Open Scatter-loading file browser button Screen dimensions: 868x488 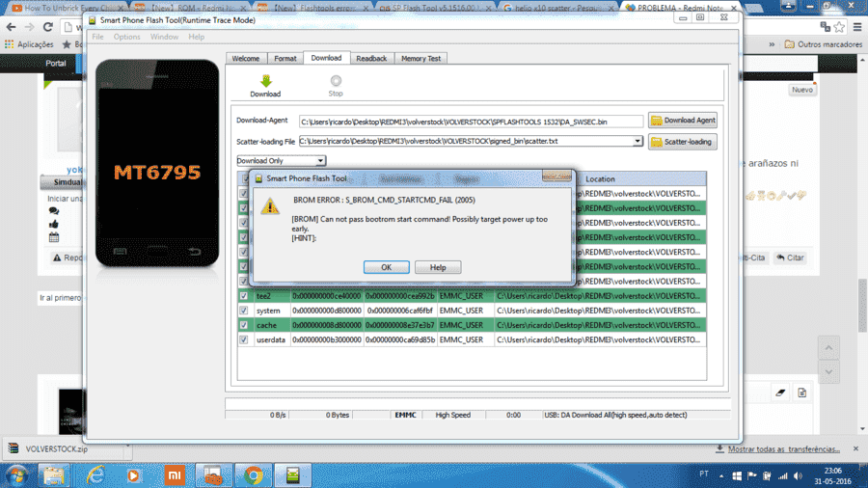[683, 142]
